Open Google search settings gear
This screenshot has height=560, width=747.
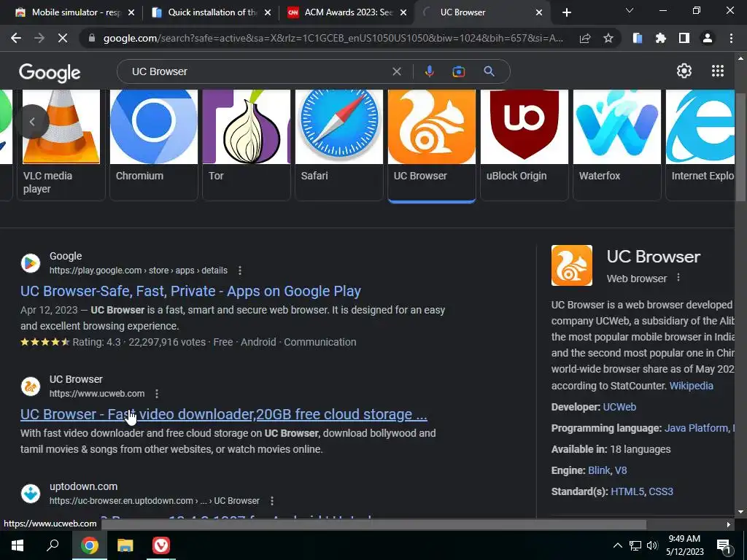click(x=684, y=71)
